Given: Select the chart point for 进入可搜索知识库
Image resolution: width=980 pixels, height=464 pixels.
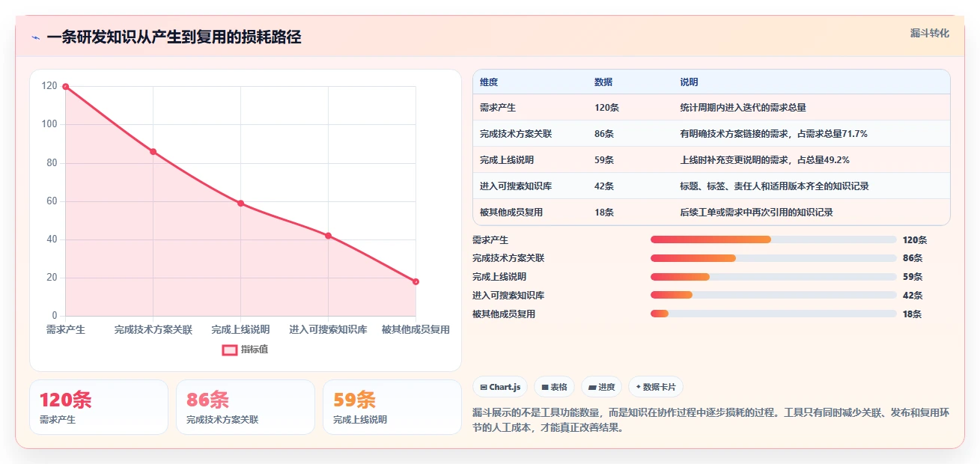Looking at the screenshot, I should pyautogui.click(x=328, y=236).
